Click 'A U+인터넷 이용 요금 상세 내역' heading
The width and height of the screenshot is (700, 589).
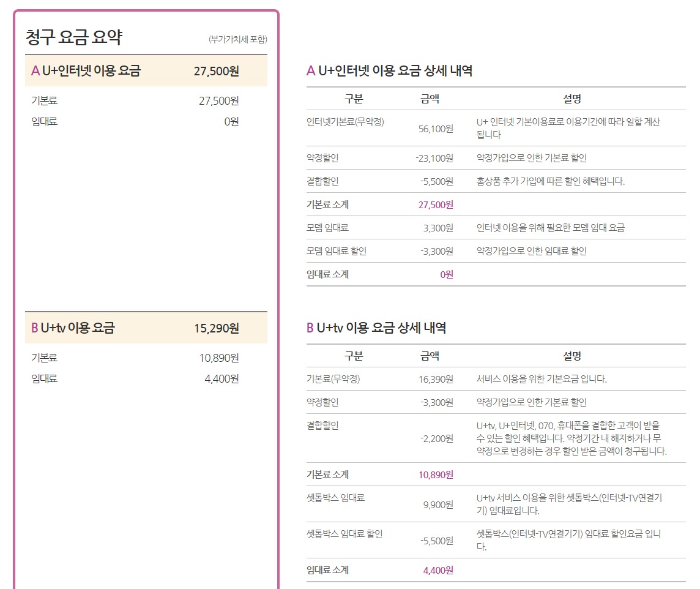click(x=389, y=70)
